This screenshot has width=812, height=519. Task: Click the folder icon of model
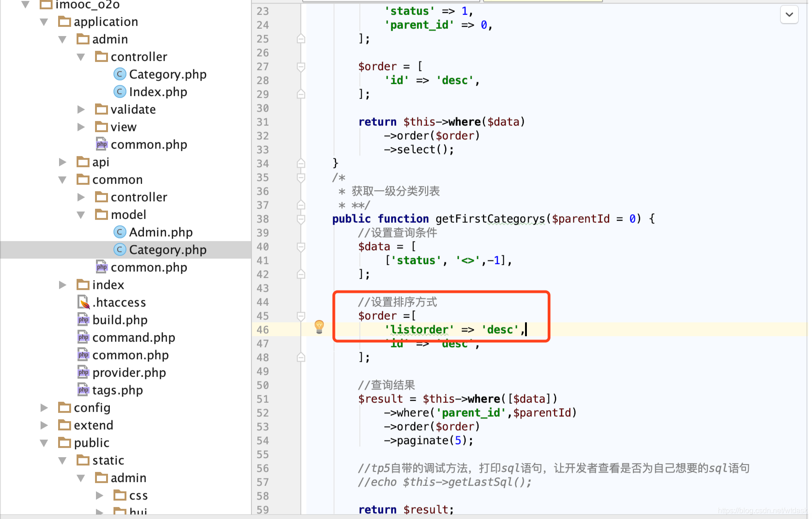tap(101, 215)
